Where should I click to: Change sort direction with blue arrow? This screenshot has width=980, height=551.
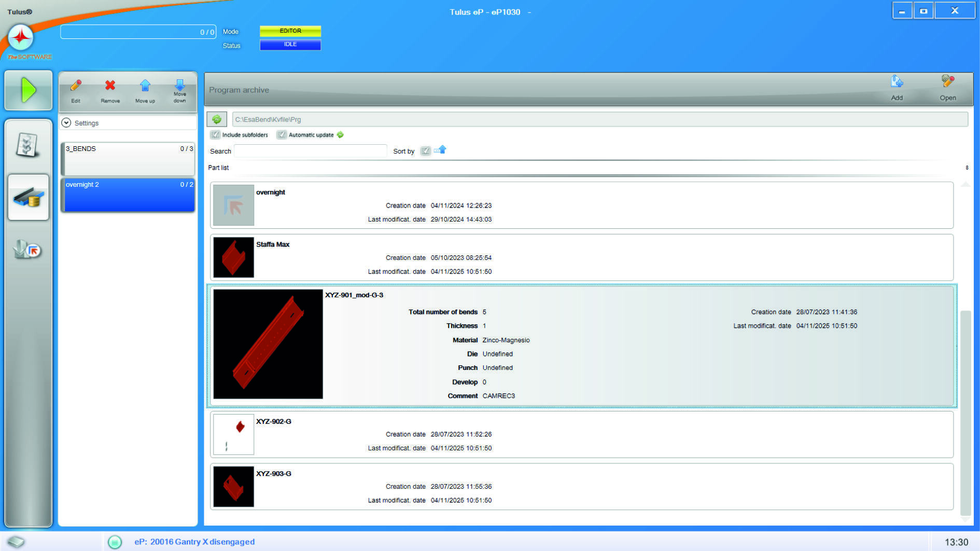[x=440, y=150]
